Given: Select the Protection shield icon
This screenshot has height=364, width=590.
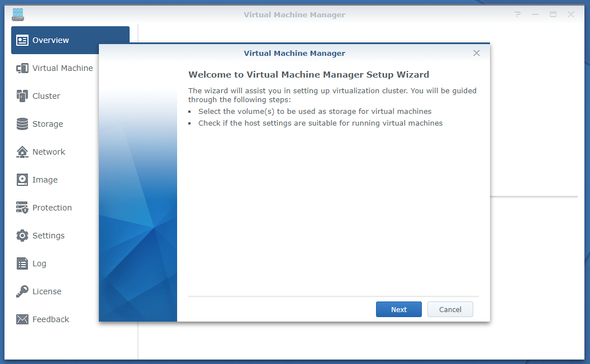Looking at the screenshot, I should click(22, 208).
